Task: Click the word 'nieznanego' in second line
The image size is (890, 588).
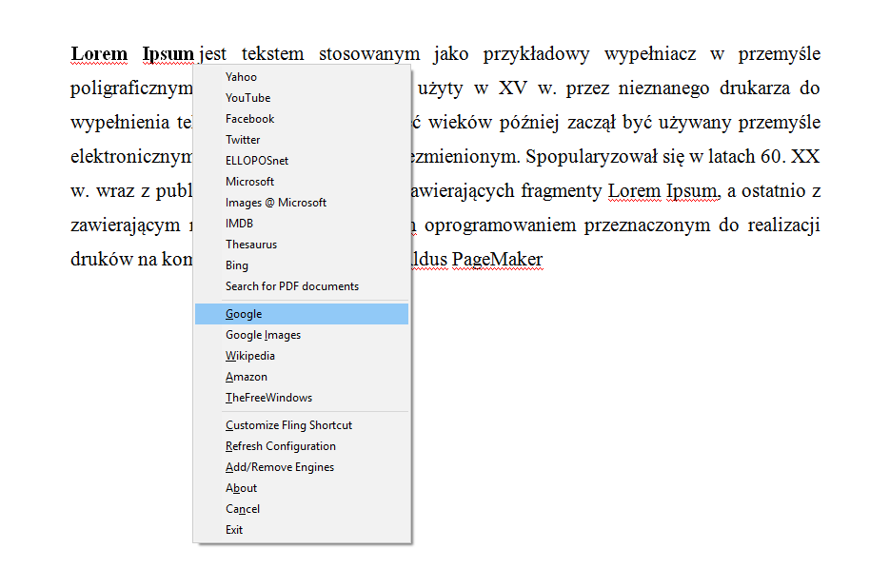Action: point(663,88)
